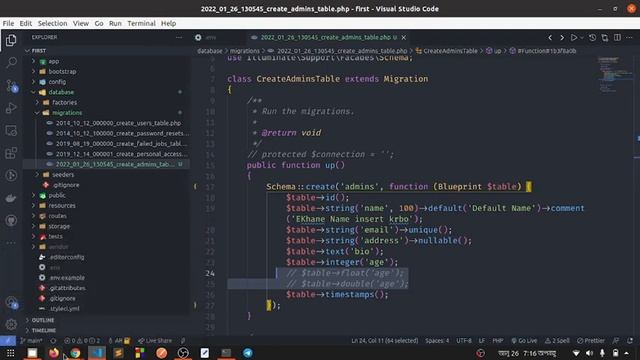Image resolution: width=640 pixels, height=360 pixels.
Task: Toggle microphone icon in system tray
Action: [x=602, y=353]
